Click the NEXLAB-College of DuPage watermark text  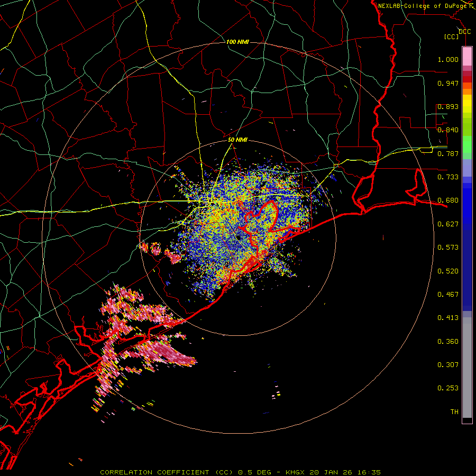[423, 6]
